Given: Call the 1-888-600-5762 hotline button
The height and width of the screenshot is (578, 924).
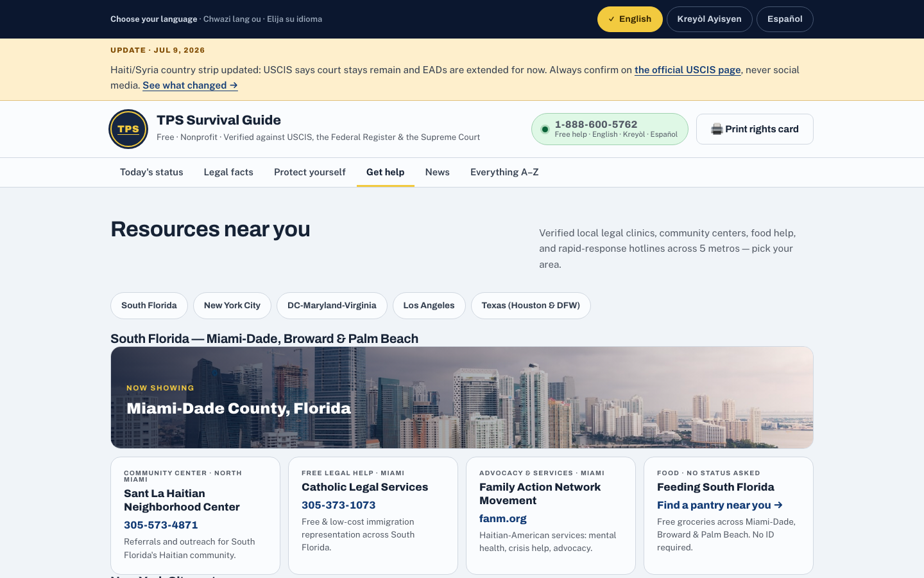Looking at the screenshot, I should pyautogui.click(x=610, y=129).
